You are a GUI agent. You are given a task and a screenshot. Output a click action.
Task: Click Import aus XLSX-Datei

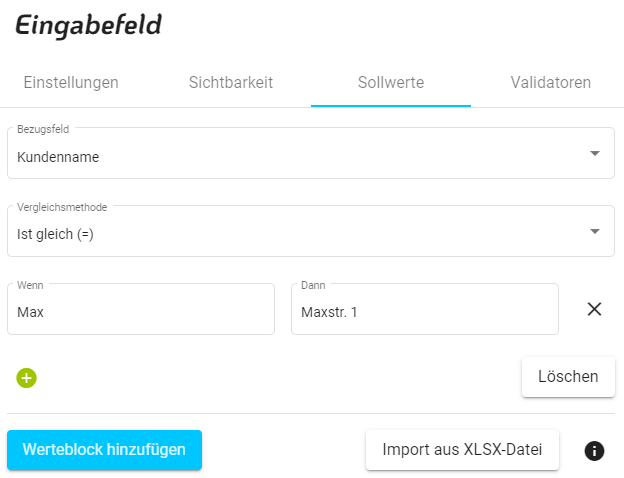(x=462, y=450)
